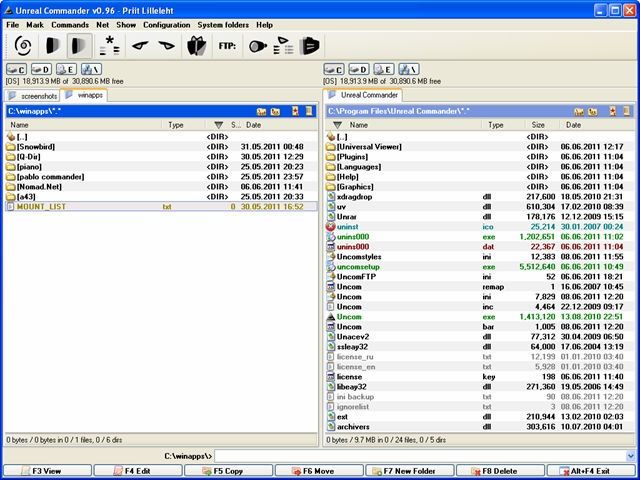Switch to the screenshots tab

(x=33, y=96)
